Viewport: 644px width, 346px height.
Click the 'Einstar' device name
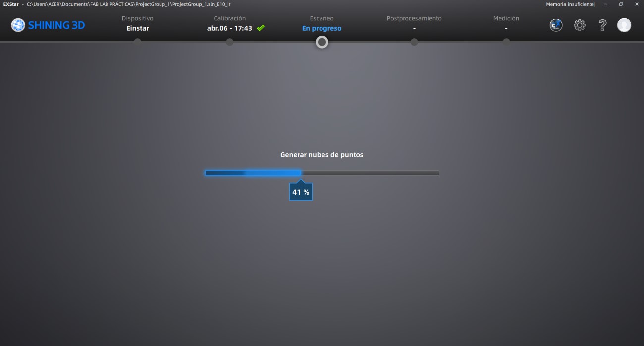tap(138, 28)
